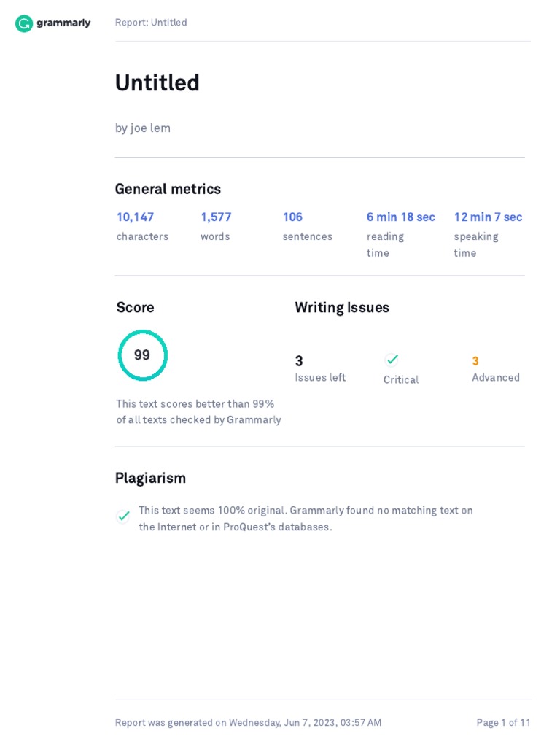Select the 10,147 characters metric
Screen dimensions: 560x747
pos(135,217)
